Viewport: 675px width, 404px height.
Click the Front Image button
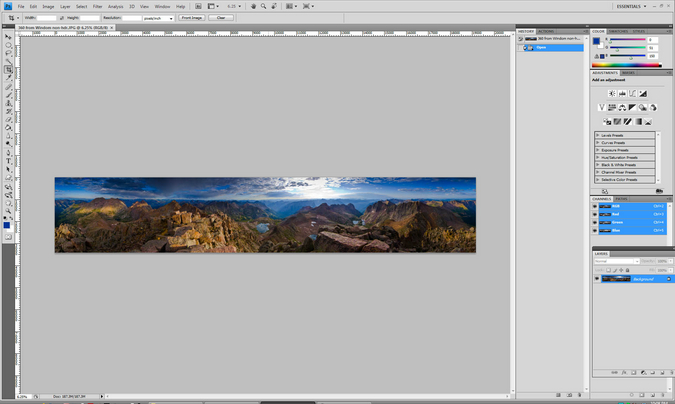192,18
